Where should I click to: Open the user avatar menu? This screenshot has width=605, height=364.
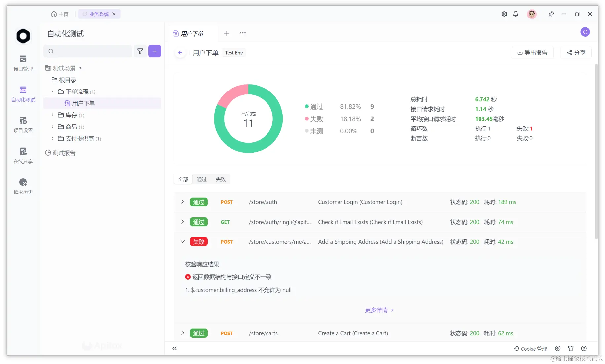pos(532,14)
